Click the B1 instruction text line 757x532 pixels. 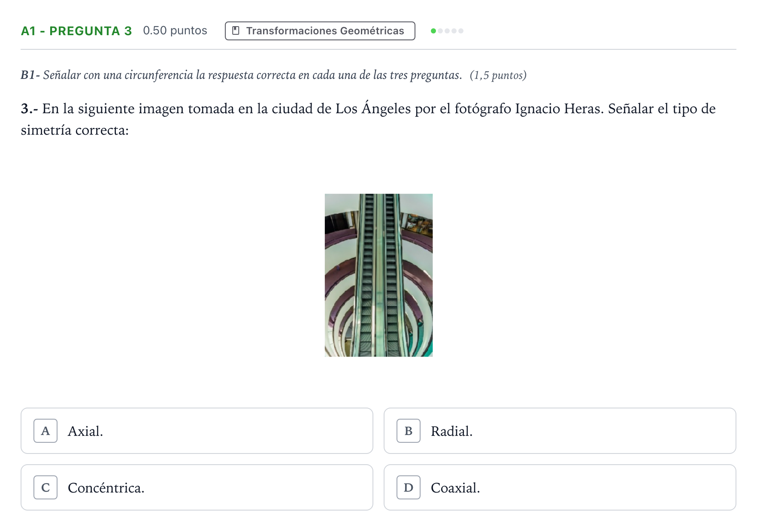tap(274, 75)
